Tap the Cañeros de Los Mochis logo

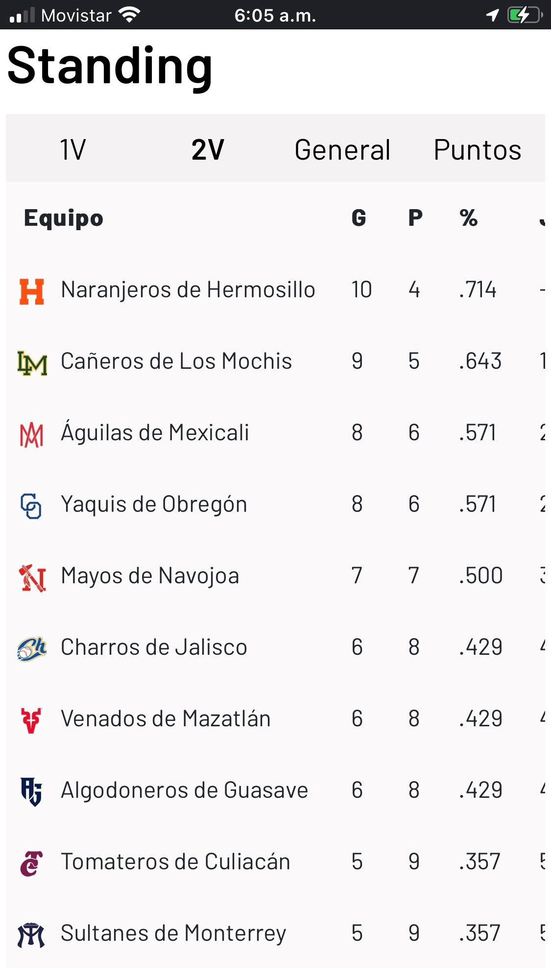pyautogui.click(x=32, y=363)
